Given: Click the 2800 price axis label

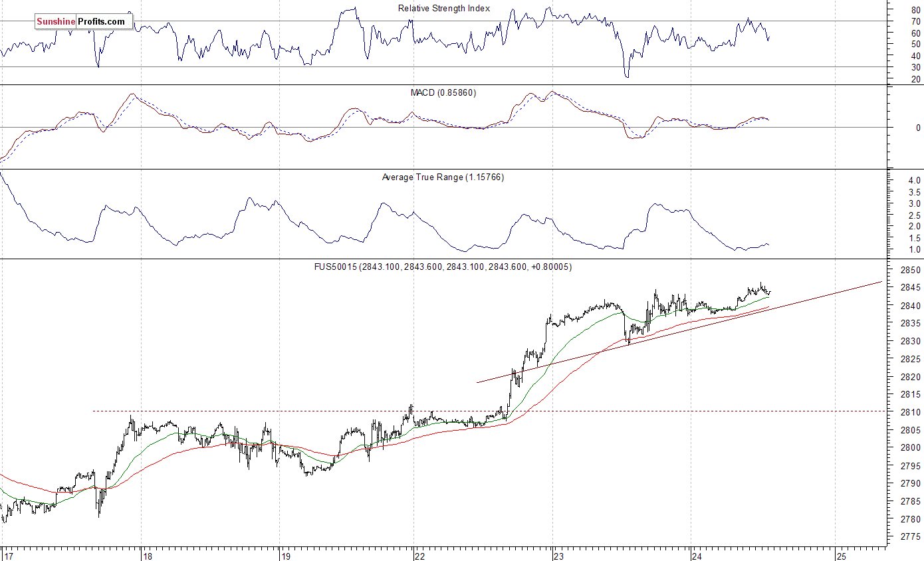Looking at the screenshot, I should coord(910,448).
